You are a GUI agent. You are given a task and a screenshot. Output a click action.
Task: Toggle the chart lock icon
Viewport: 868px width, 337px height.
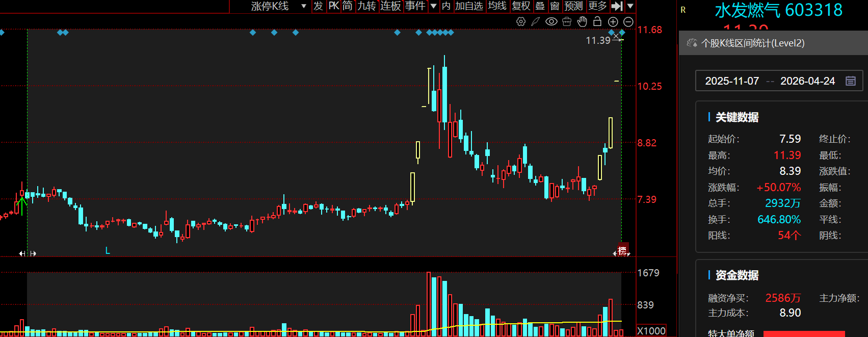[x=597, y=21]
